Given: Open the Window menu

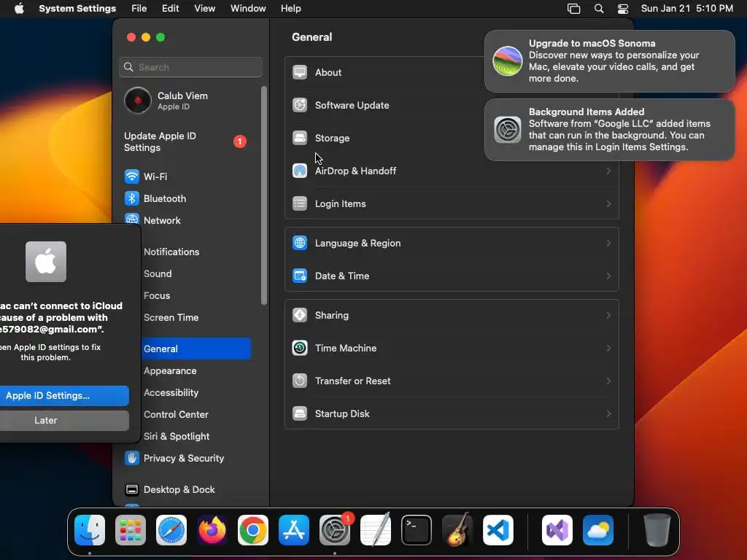Looking at the screenshot, I should pos(248,9).
